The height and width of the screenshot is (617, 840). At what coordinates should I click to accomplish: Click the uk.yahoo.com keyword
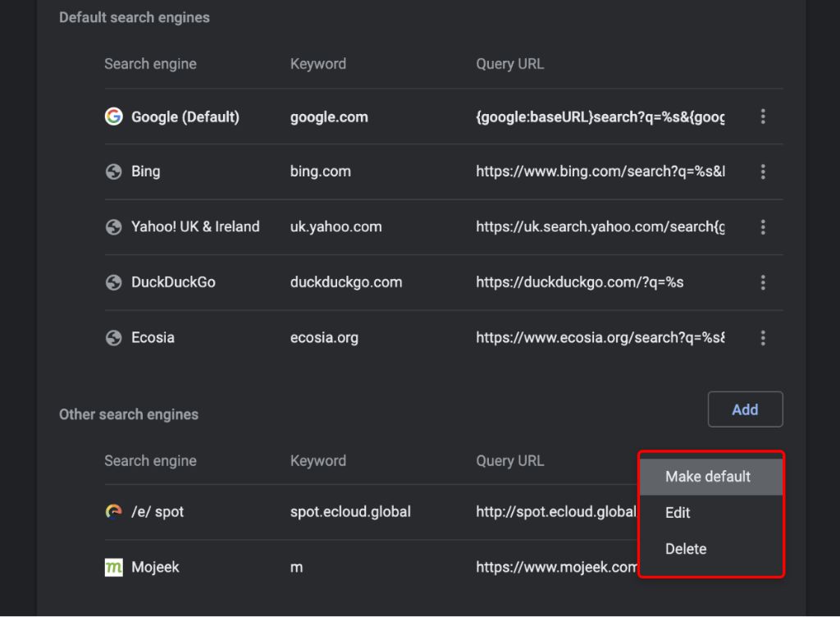coord(336,227)
